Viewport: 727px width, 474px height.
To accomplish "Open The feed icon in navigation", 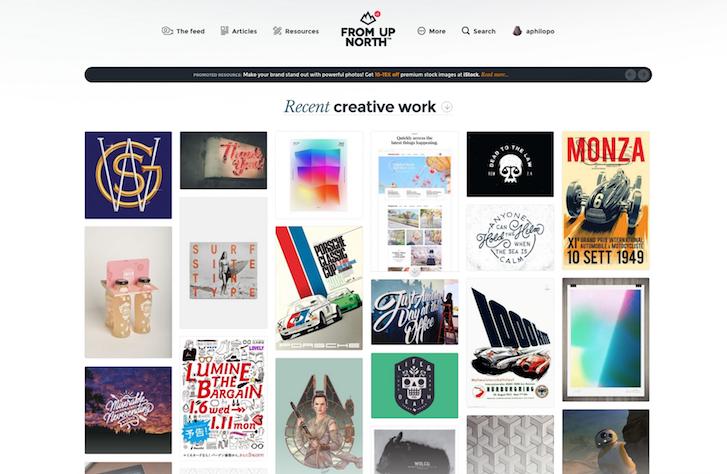I will coord(167,31).
